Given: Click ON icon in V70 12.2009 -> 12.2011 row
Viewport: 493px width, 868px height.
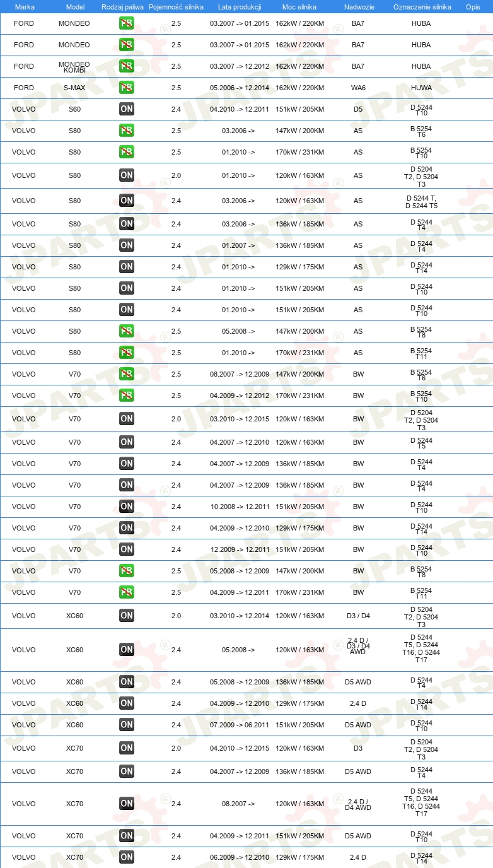Looking at the screenshot, I should 127,549.
